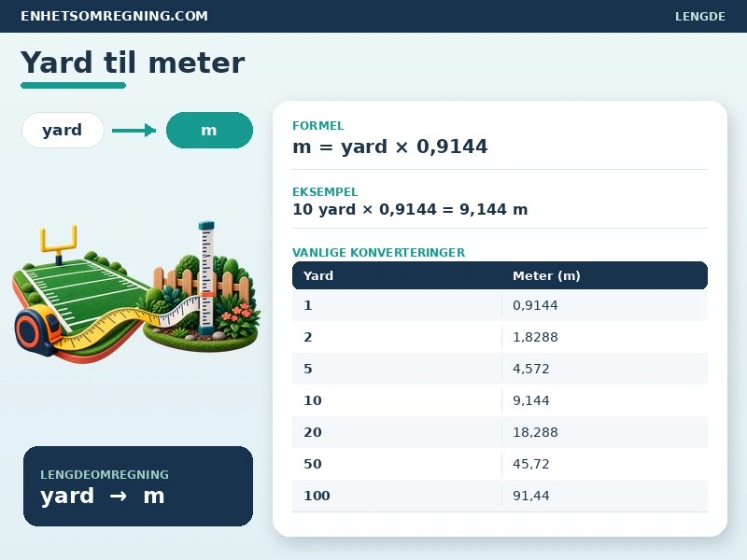Click the football field measuring tape illustration

click(x=136, y=291)
